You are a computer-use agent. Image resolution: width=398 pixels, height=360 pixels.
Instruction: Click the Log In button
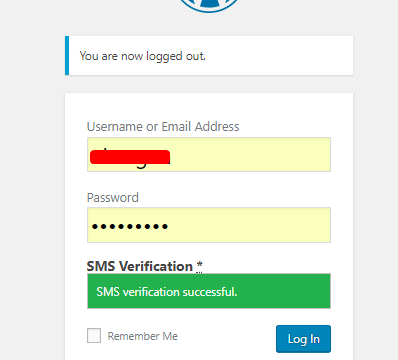(x=303, y=339)
